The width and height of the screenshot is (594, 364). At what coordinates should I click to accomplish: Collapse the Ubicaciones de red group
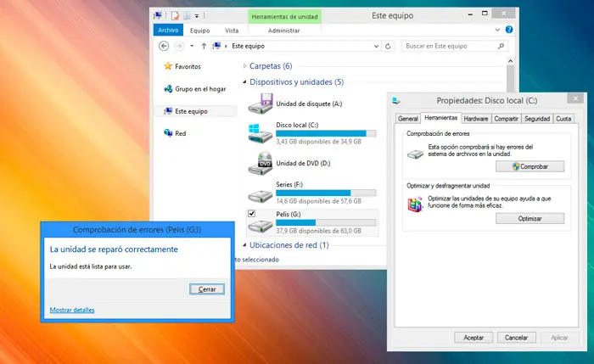244,244
